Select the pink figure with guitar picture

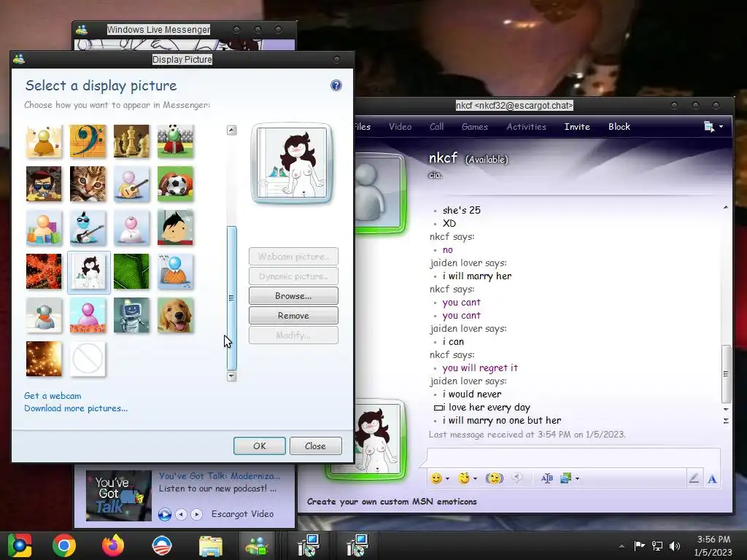click(131, 184)
